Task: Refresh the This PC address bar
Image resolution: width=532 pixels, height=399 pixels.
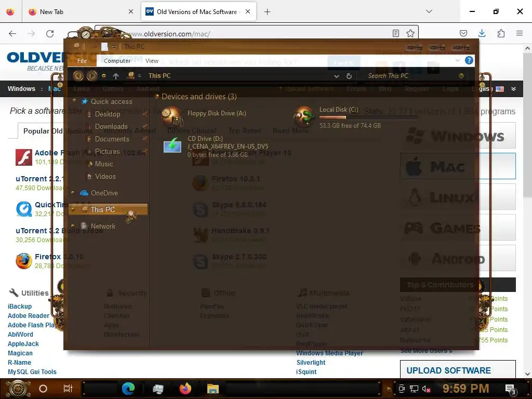Action: 349,76
